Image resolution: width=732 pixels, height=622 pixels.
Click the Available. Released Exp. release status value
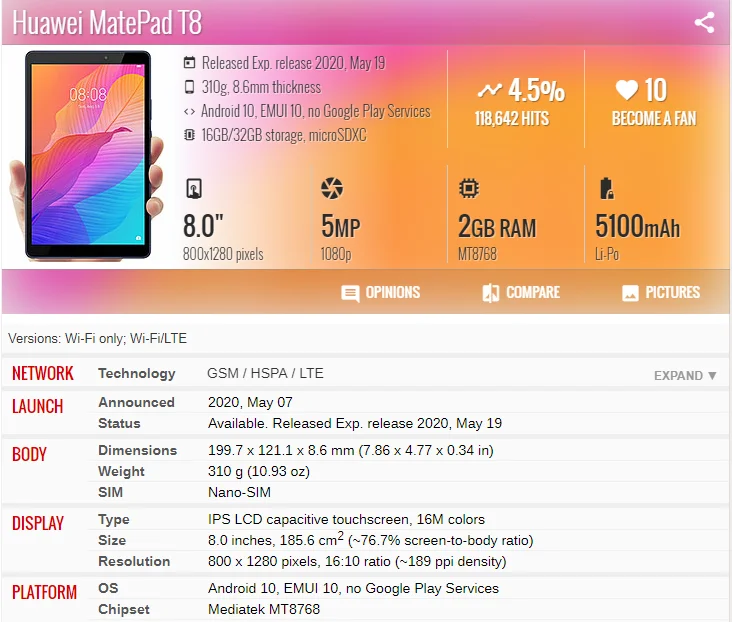(x=355, y=423)
